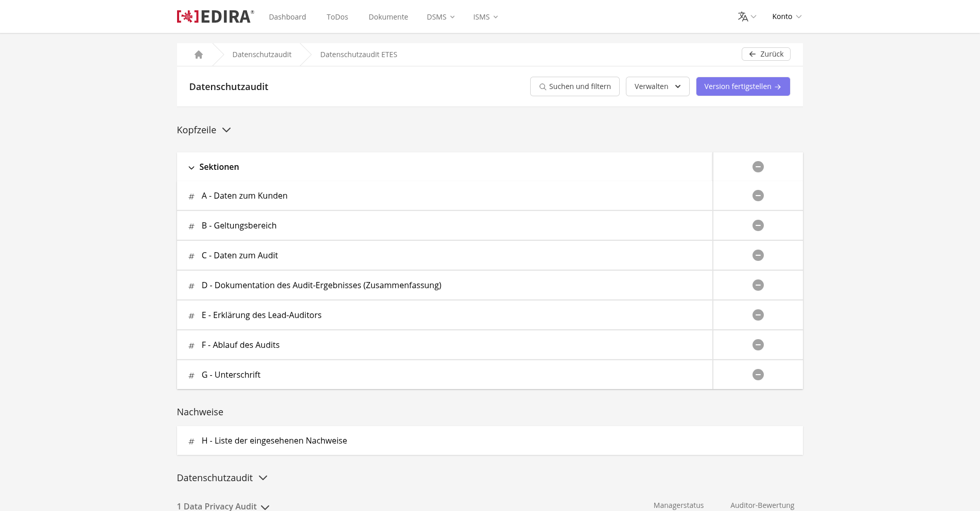980x511 pixels.
Task: Open section E - Erklärung des Lead-Auditors
Action: point(261,315)
